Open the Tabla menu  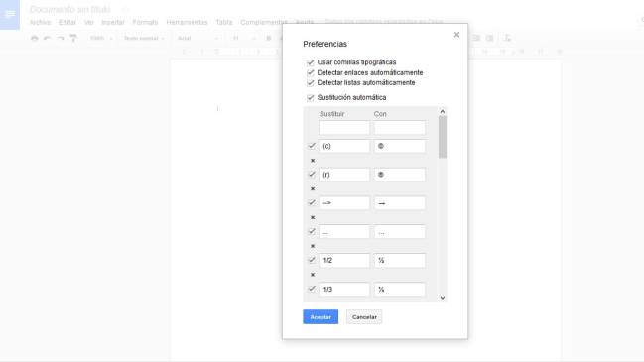(x=224, y=22)
